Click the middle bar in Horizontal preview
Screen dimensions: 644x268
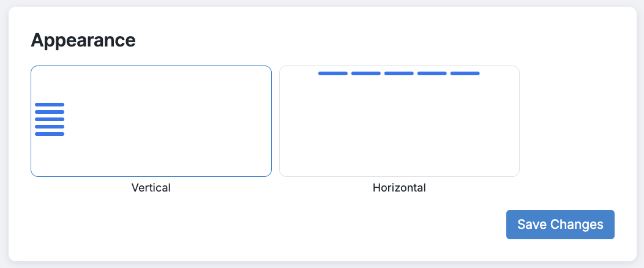pyautogui.click(x=399, y=73)
